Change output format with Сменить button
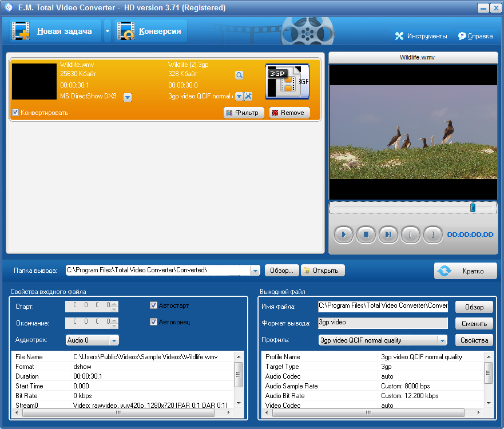Screen dimensions: 504x429 tap(474, 324)
